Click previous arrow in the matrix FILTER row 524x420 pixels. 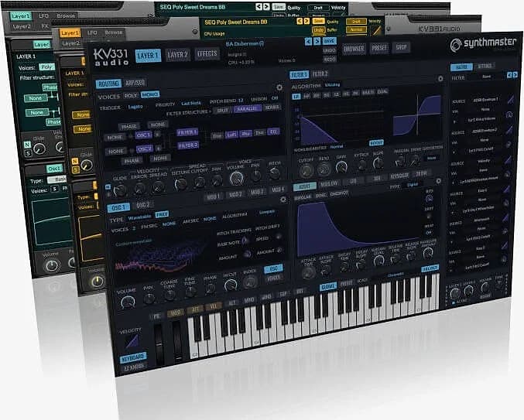tap(509, 75)
